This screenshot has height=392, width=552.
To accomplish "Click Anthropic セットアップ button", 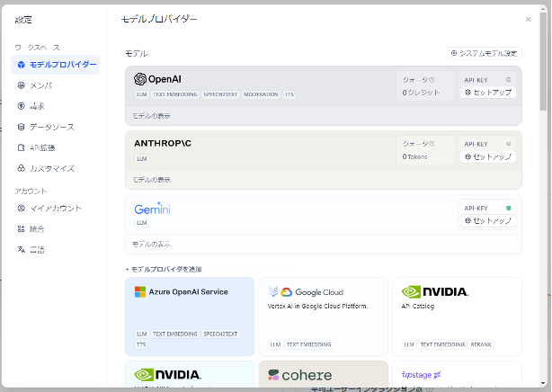I will pos(488,156).
